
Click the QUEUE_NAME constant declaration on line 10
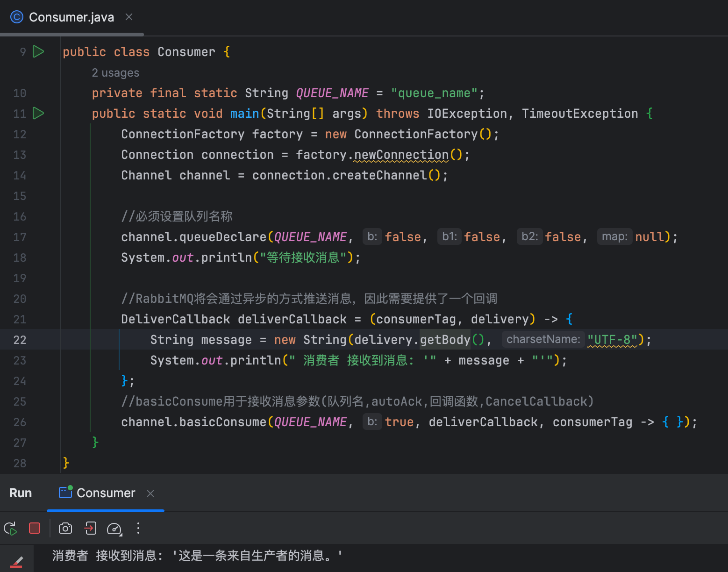[332, 93]
